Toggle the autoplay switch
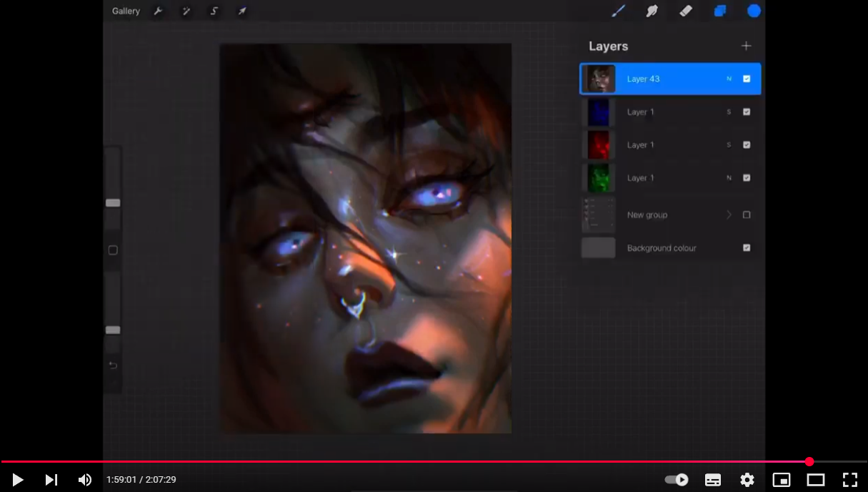Viewport: 868px width, 492px height. pyautogui.click(x=677, y=480)
